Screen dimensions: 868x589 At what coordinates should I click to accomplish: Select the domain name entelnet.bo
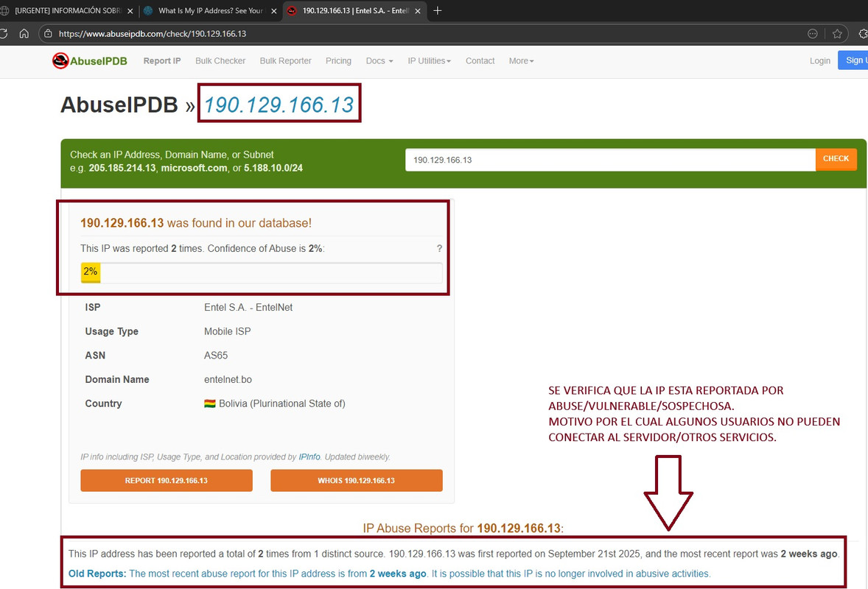pos(228,379)
